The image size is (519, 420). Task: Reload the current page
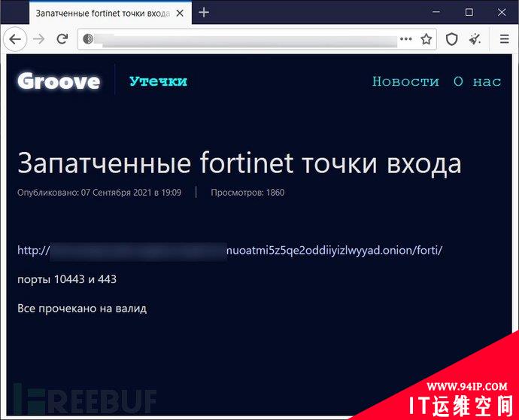point(62,39)
